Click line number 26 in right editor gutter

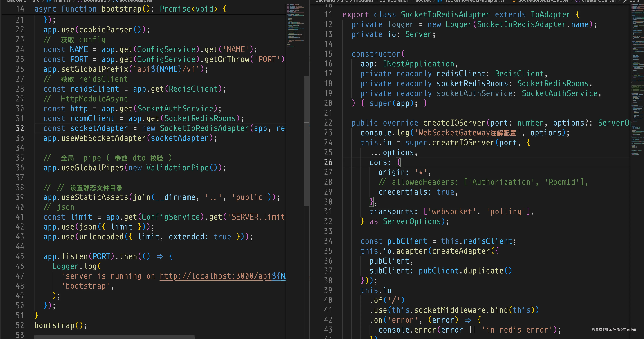[x=328, y=162]
